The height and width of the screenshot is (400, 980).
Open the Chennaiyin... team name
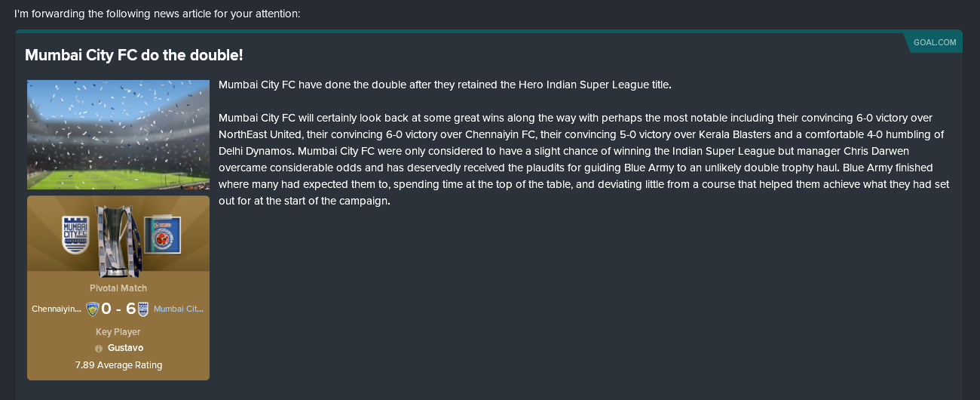57,309
